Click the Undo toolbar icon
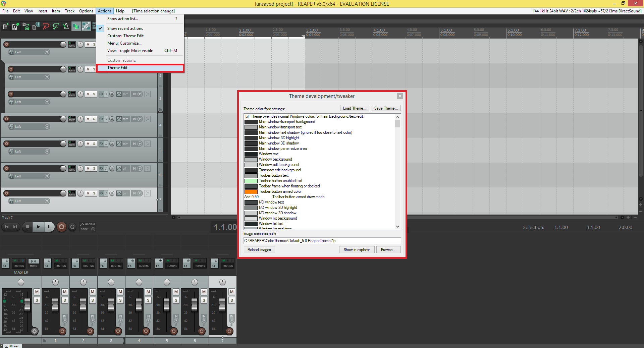Screen dimensions: 644x348 pos(46,26)
